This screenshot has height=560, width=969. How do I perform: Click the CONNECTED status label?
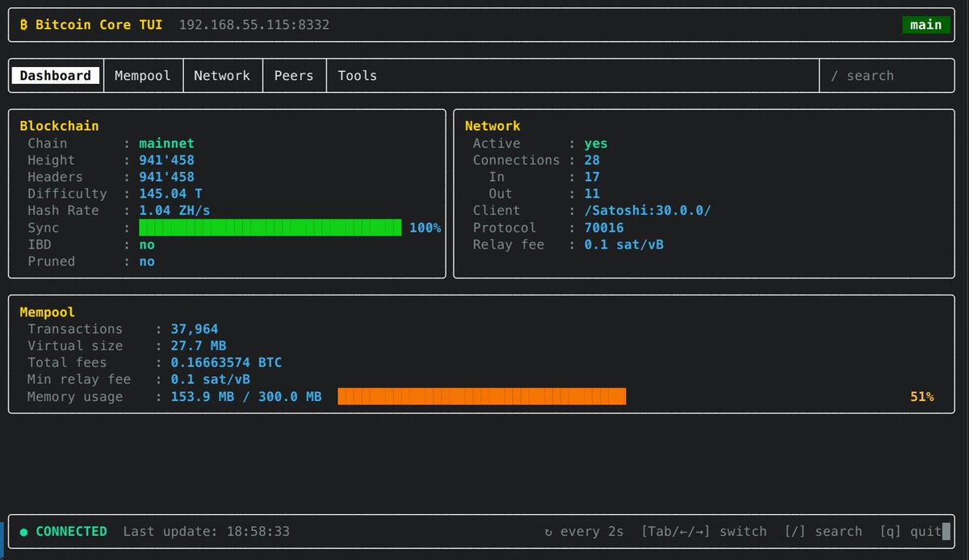72,532
